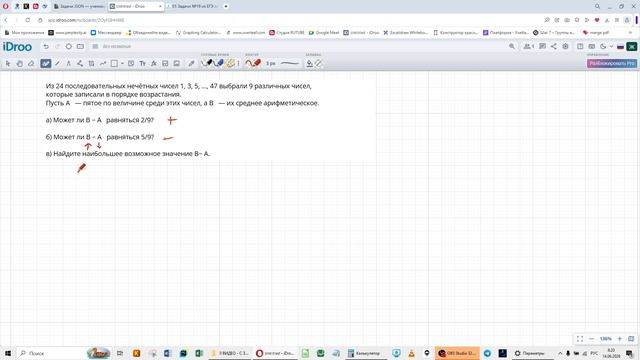Image resolution: width=640 pixels, height=360 pixels.
Task: Zoom in with the plus button
Action: 620,339
